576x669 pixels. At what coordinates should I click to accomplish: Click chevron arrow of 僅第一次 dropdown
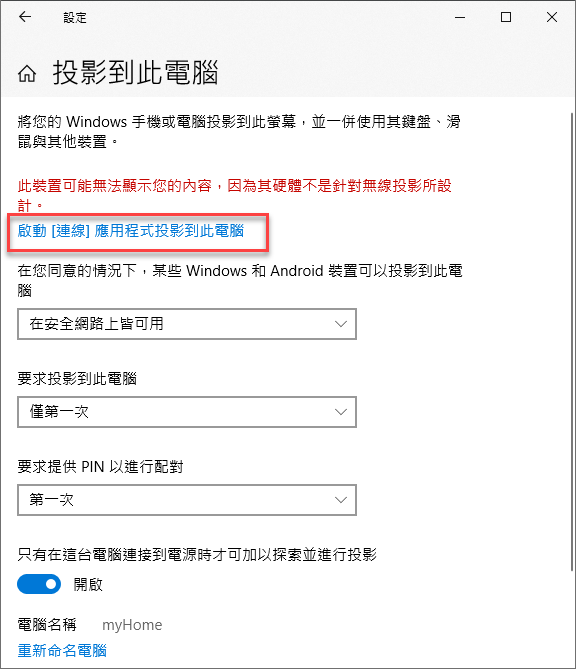[x=340, y=412]
